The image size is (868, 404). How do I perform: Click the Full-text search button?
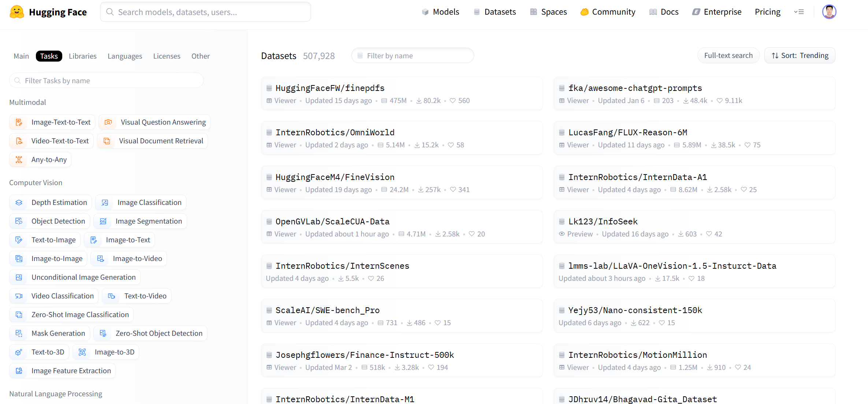[x=728, y=55]
